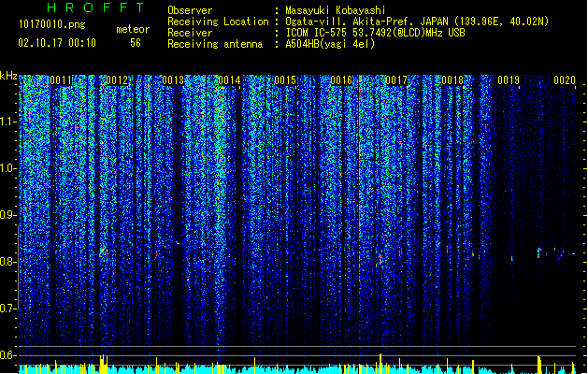Click the meteor count value 56
This screenshot has width=588, height=374.
tap(136, 43)
